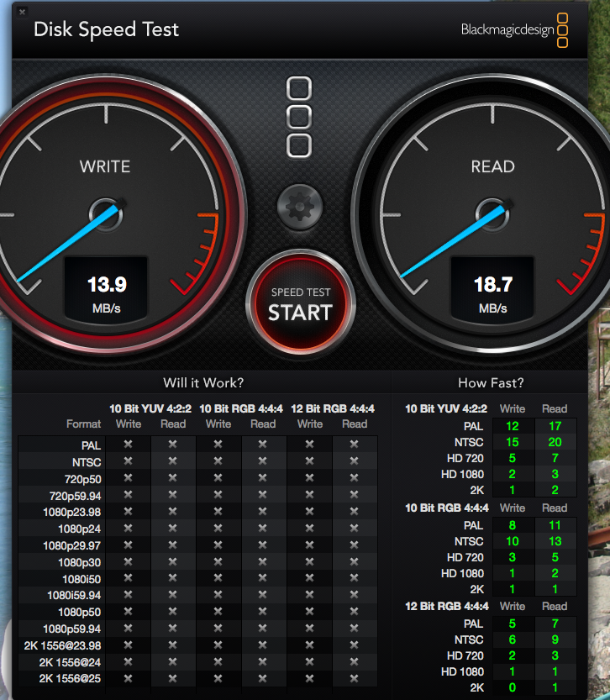Click the WRITE gauge needle hub

pos(107,213)
